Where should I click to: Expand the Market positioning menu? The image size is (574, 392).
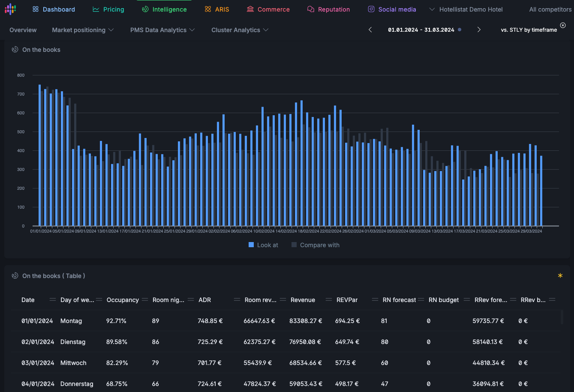[x=83, y=30]
